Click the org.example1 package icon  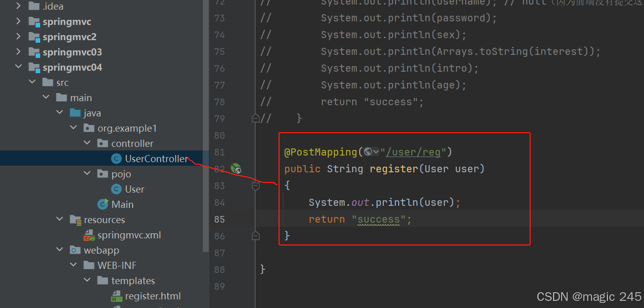[89, 128]
